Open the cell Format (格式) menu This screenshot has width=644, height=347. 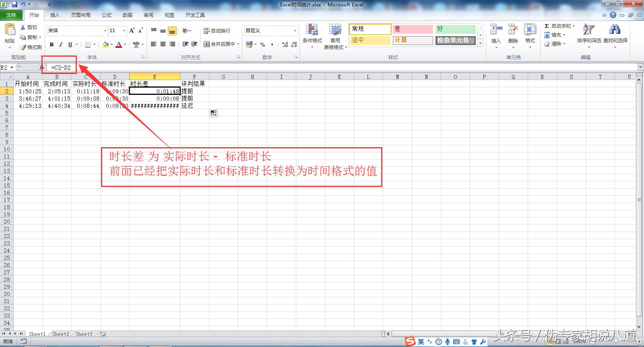pyautogui.click(x=530, y=35)
